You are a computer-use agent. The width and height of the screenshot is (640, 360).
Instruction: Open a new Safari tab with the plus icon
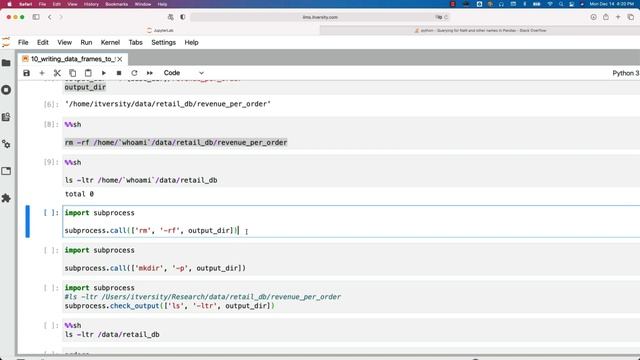pos(618,17)
